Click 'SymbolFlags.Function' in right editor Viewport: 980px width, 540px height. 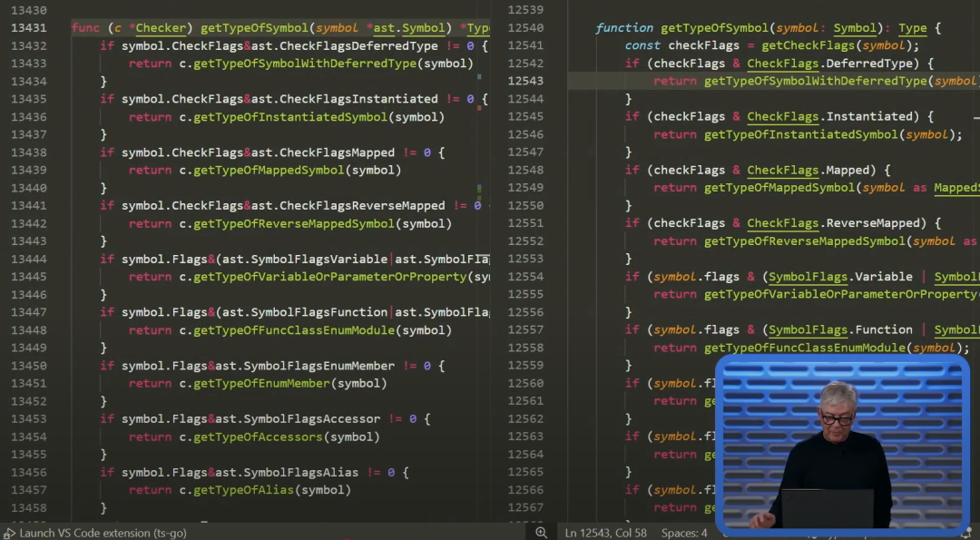[x=840, y=330]
